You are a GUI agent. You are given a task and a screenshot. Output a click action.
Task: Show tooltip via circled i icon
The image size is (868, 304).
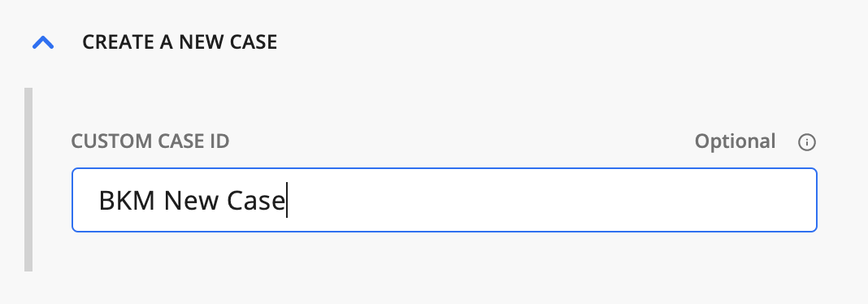[806, 142]
